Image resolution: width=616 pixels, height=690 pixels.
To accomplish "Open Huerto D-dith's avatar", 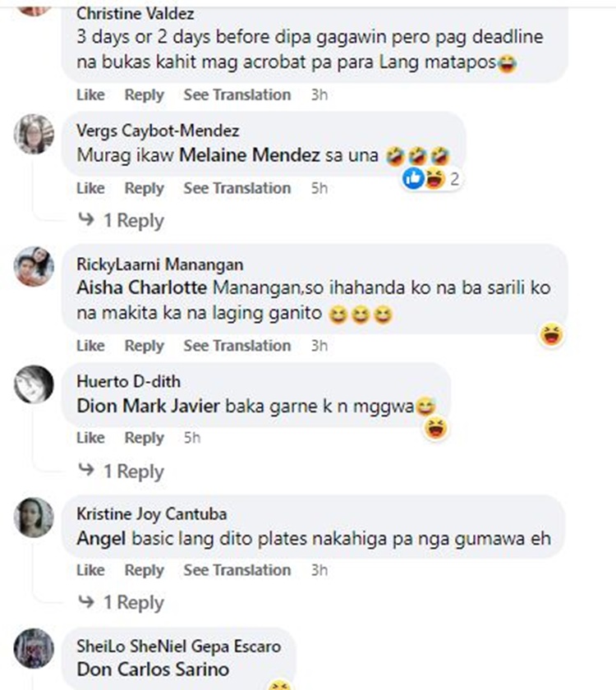I will click(x=34, y=384).
